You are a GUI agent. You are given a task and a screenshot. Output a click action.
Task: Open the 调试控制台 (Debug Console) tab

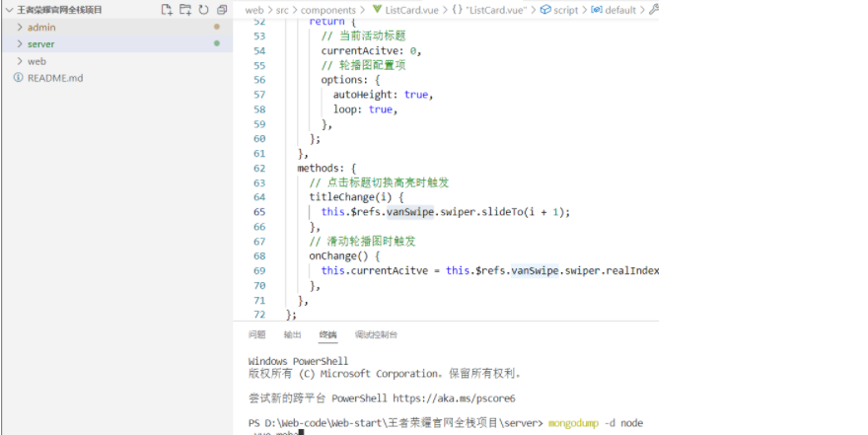[x=376, y=334]
